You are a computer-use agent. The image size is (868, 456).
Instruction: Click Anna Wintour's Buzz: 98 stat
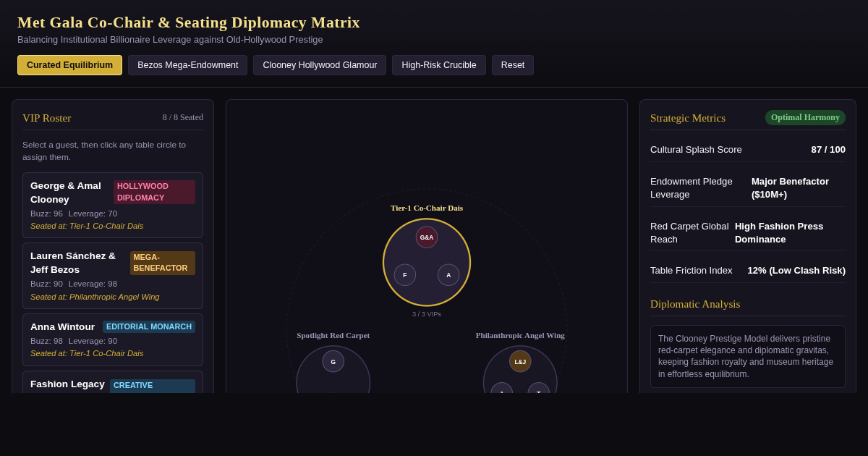(x=46, y=341)
